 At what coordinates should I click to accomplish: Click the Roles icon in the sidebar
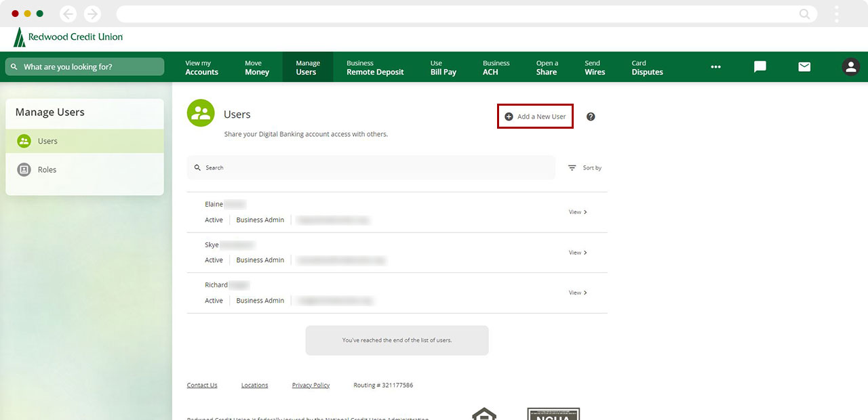pos(24,169)
